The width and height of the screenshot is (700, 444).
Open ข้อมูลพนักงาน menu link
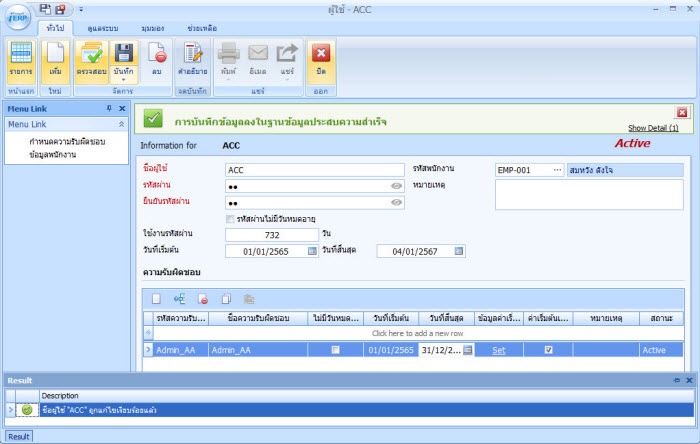(53, 155)
